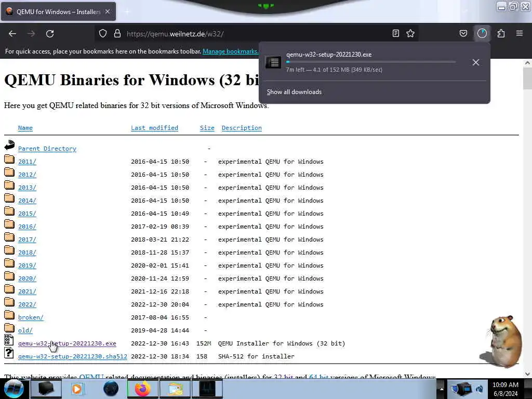Click the Parent Directory back-arrow icon

[9, 145]
